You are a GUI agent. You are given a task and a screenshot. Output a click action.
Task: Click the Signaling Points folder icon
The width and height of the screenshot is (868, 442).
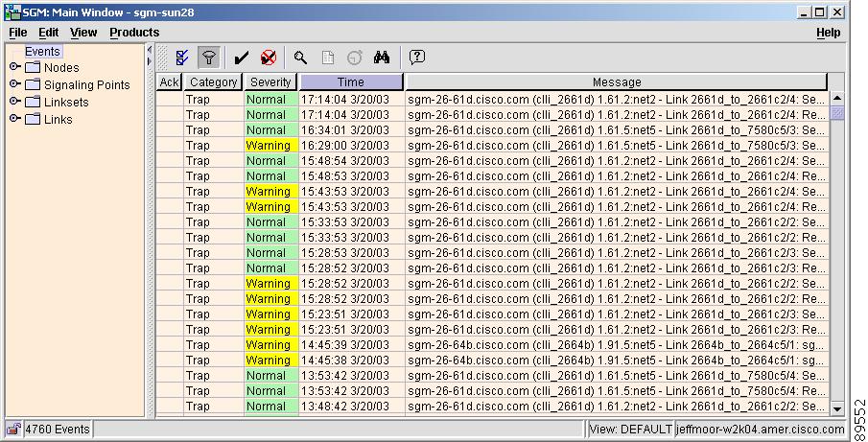point(34,84)
